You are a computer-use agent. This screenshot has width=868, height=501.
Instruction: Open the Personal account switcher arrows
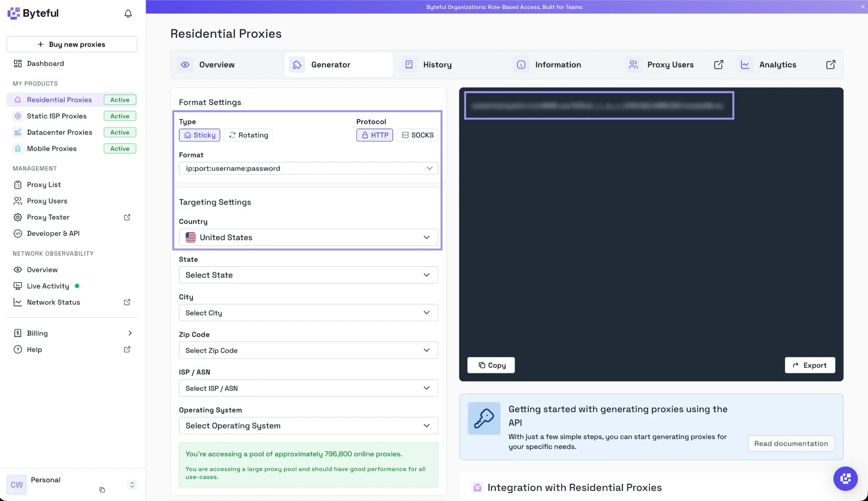(x=132, y=485)
